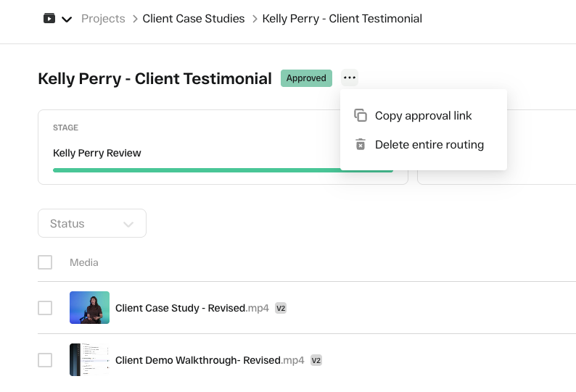Go to Projects in breadcrumb
Screen dimensions: 576x392
pyautogui.click(x=103, y=19)
